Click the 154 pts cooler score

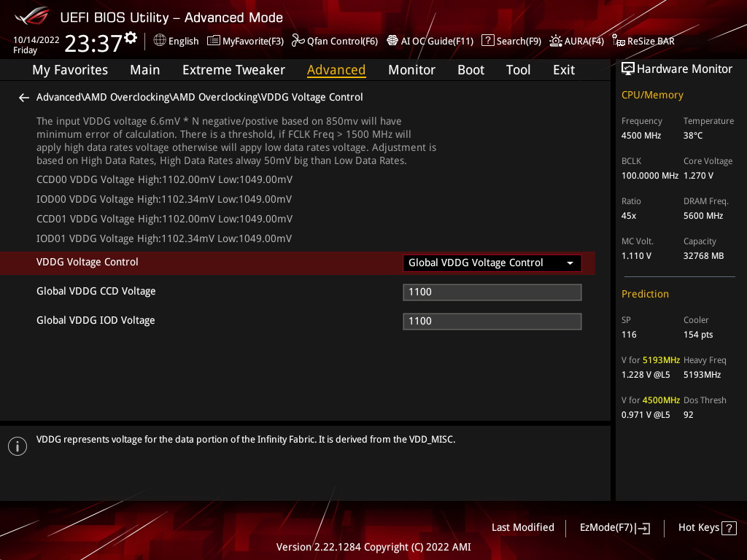[x=698, y=335]
